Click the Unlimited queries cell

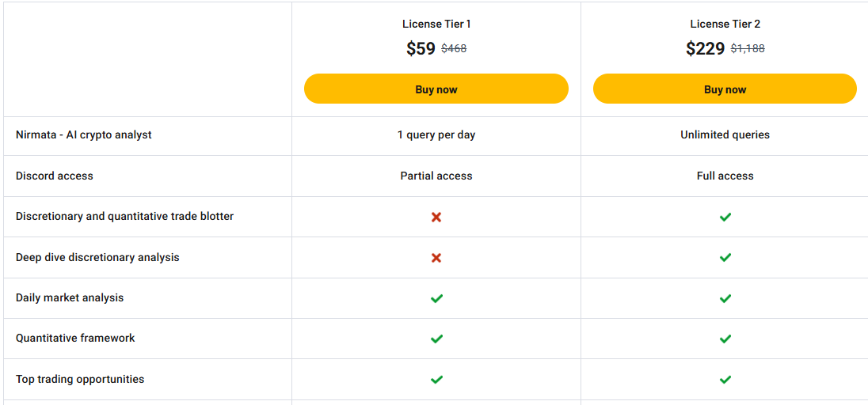[725, 134]
